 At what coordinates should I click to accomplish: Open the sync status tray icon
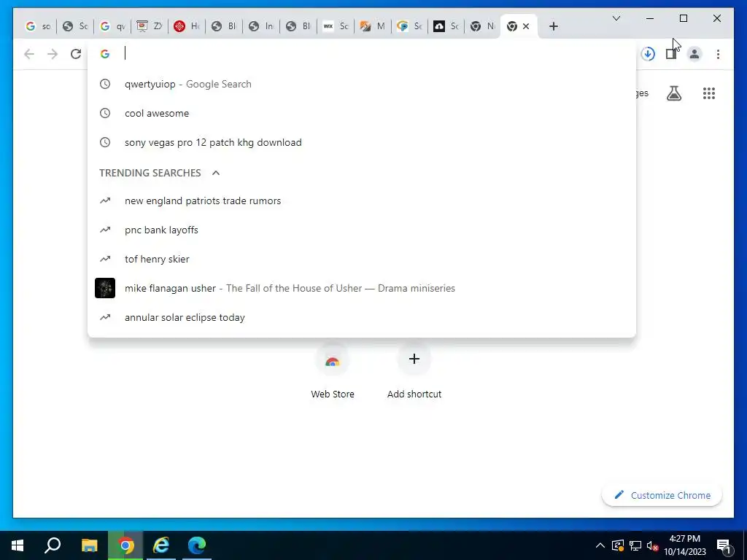click(x=617, y=545)
